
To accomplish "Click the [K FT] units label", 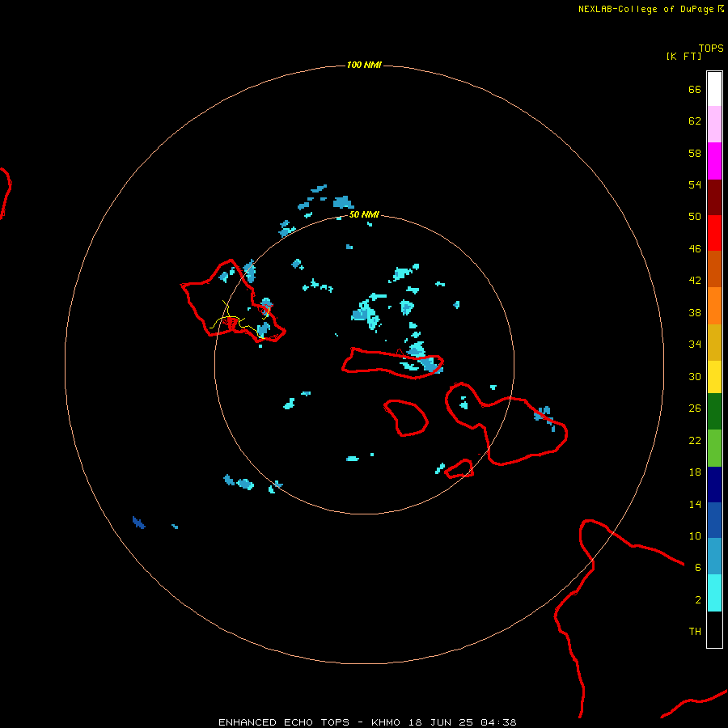I will click(x=684, y=56).
